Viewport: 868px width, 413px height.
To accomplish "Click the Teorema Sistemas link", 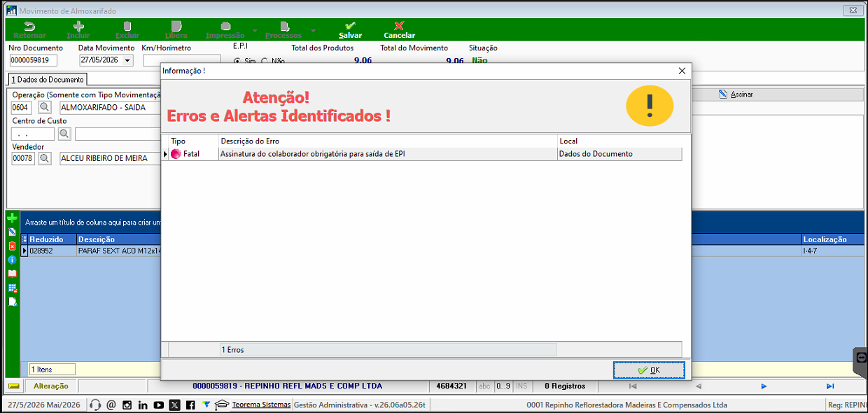I will tap(261, 405).
